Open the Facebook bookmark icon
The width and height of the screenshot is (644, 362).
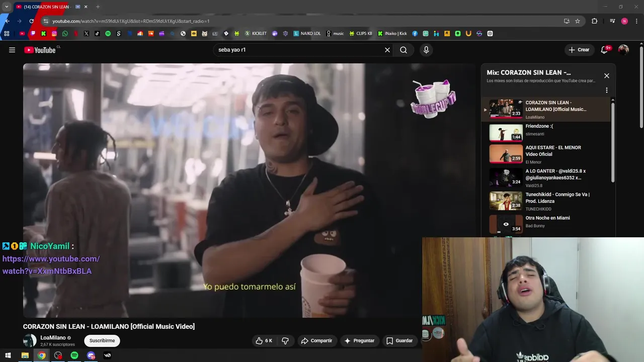[415, 34]
